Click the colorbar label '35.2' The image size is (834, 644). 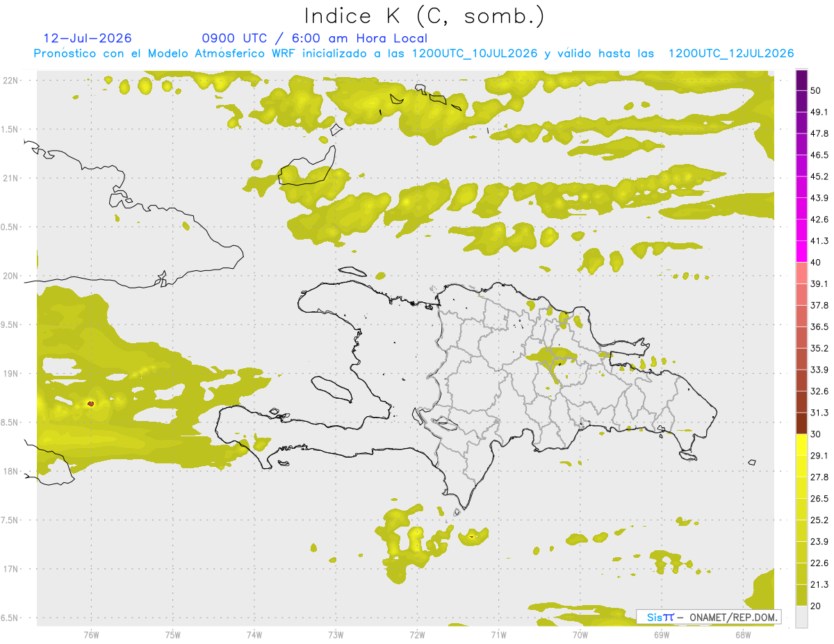[x=819, y=348]
